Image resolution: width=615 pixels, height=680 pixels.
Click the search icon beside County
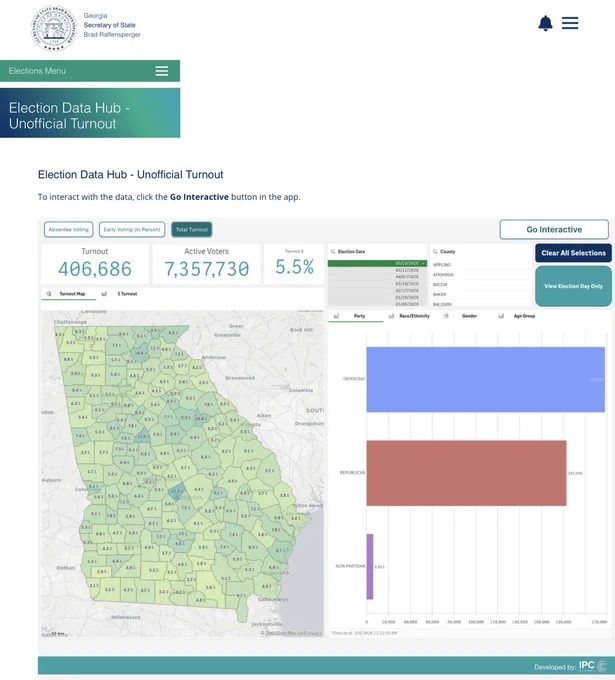click(435, 252)
